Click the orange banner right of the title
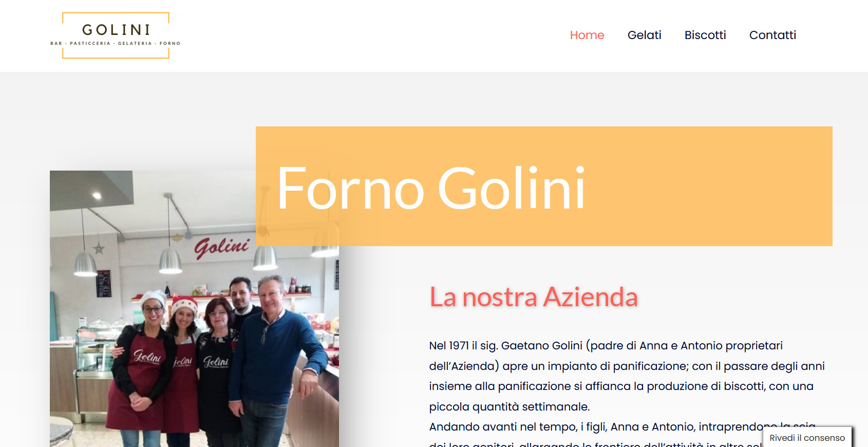868x447 pixels. point(709,186)
